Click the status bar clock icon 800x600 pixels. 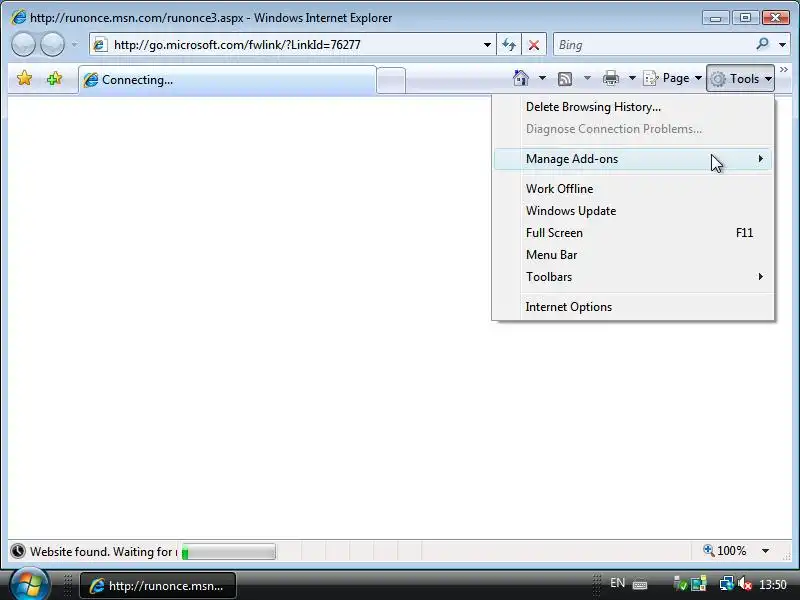pos(18,551)
